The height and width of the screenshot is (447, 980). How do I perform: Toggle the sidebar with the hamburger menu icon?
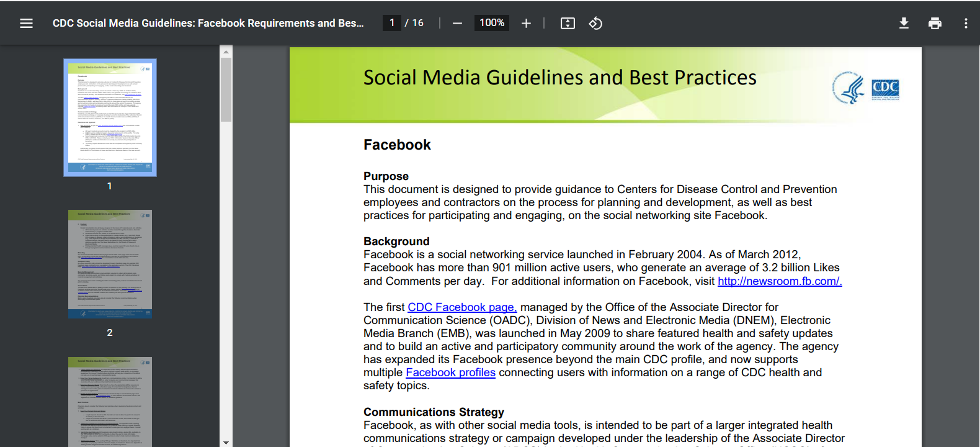[26, 24]
